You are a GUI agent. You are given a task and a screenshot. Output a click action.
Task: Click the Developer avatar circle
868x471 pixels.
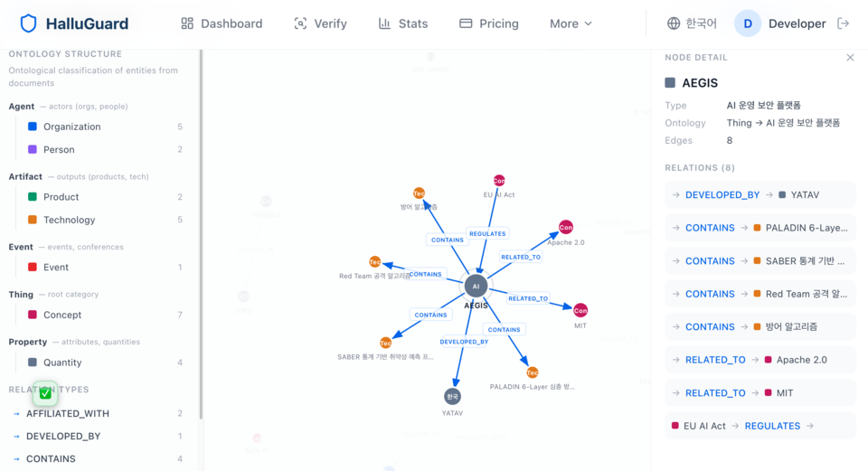tap(748, 24)
